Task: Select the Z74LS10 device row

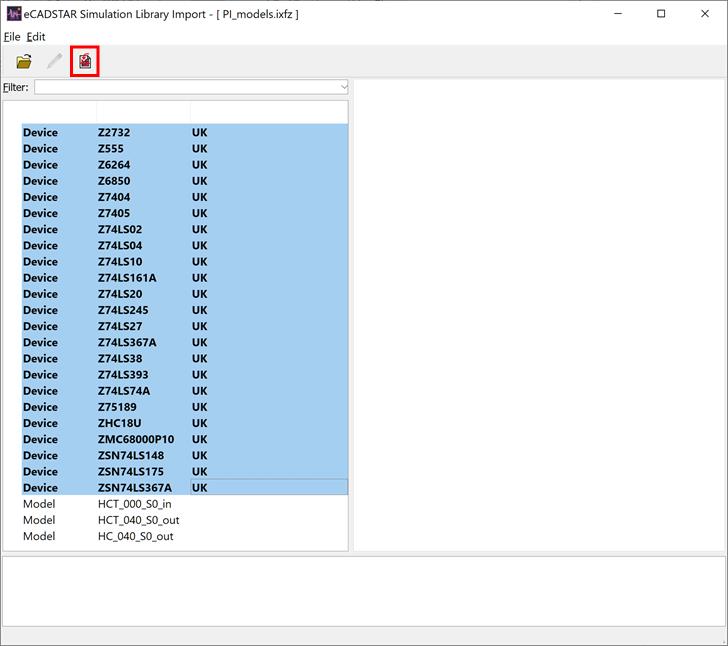Action: [185, 261]
